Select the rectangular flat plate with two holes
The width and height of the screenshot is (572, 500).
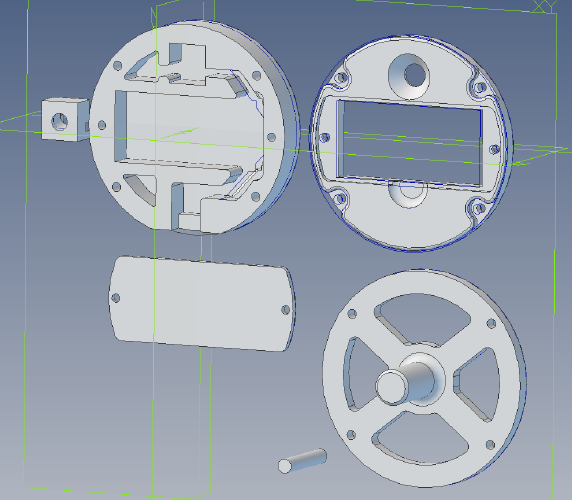coord(202,304)
